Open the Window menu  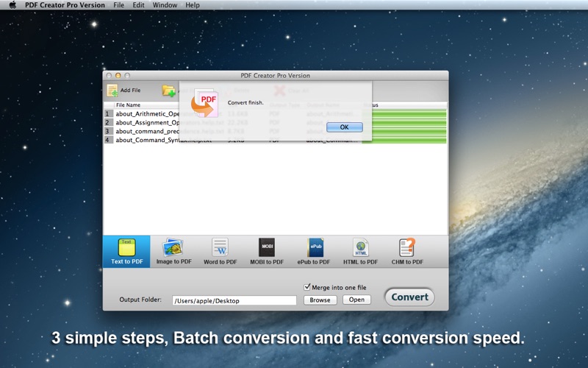point(165,5)
